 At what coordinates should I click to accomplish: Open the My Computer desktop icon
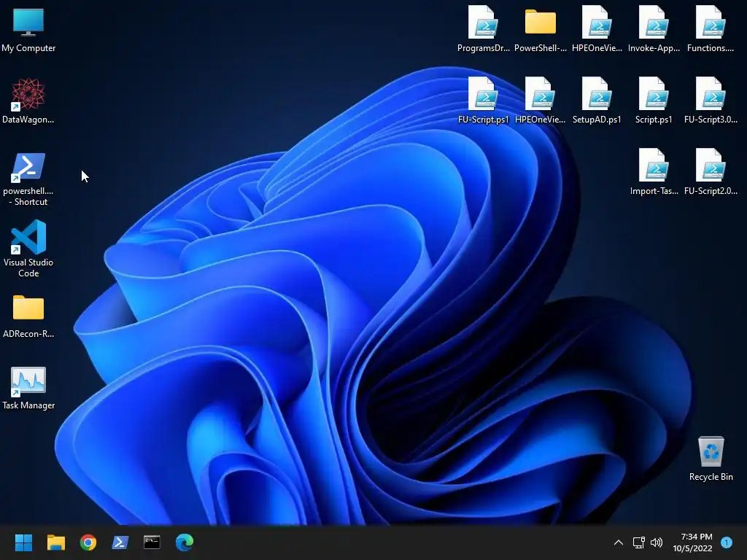coord(28,29)
